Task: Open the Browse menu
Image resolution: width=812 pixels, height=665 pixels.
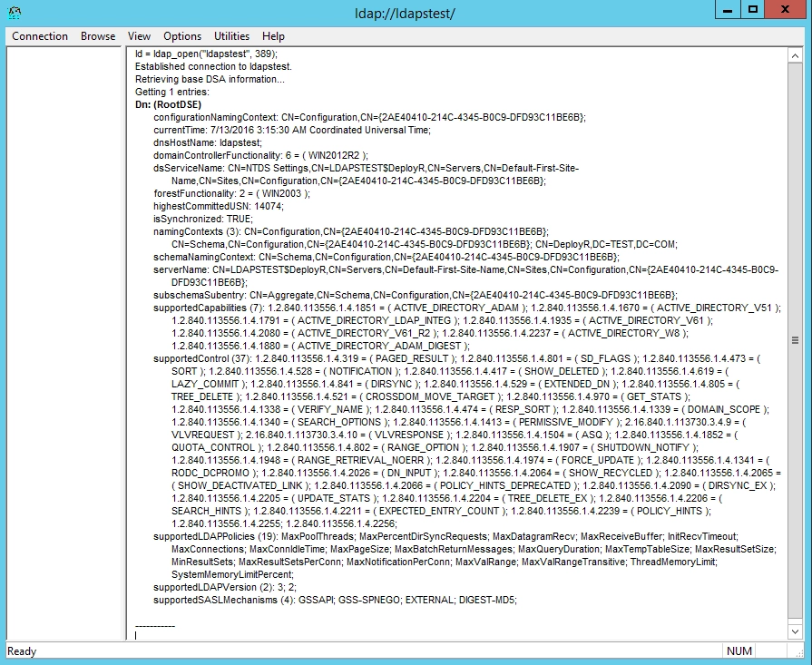Action: tap(98, 36)
